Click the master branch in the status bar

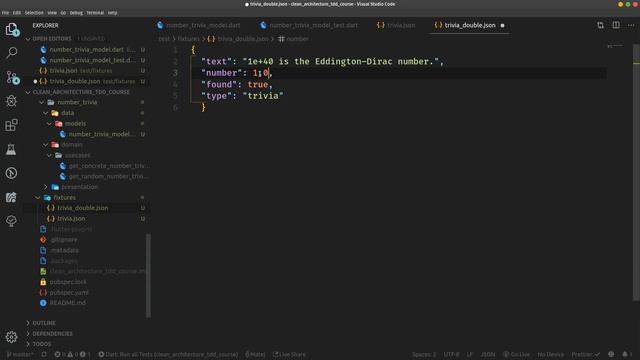tap(20, 354)
